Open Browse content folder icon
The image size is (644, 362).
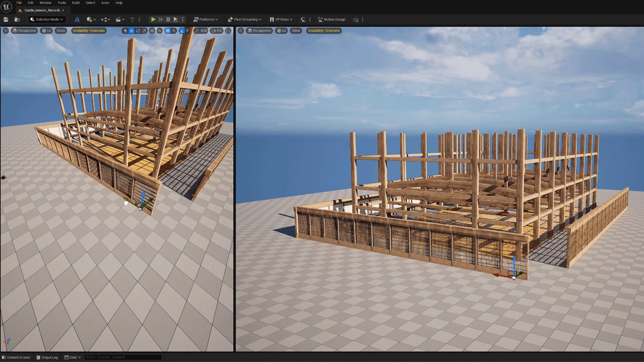[17, 19]
